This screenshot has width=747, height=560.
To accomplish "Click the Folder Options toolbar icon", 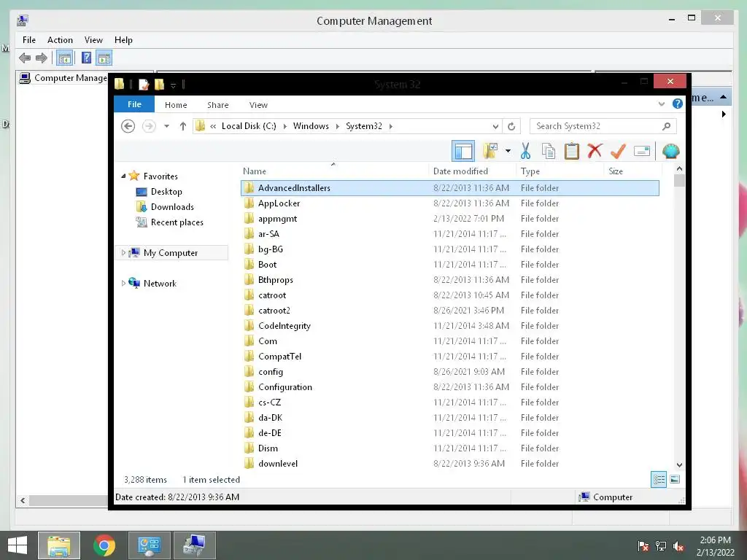I will pyautogui.click(x=489, y=151).
